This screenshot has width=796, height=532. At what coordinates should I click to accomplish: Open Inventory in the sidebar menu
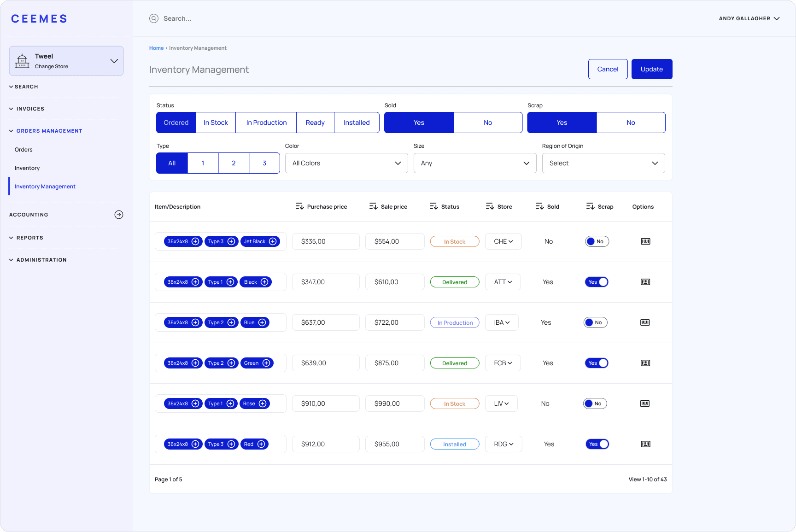[27, 168]
